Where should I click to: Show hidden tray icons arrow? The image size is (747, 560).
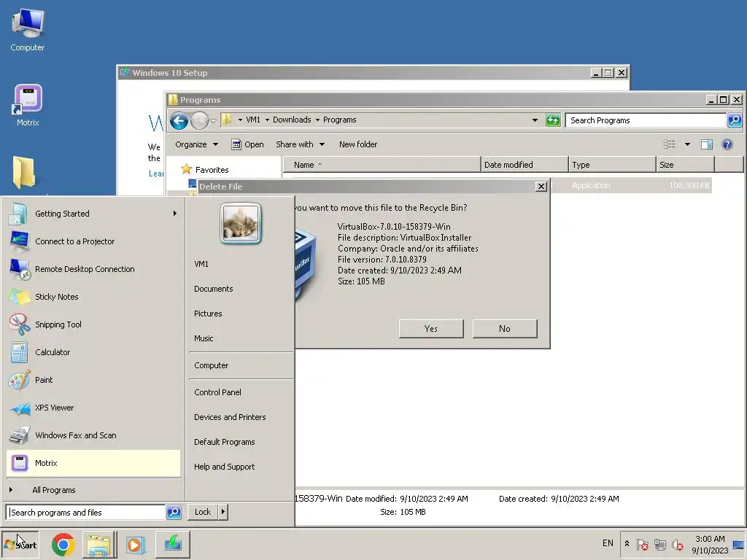point(627,543)
